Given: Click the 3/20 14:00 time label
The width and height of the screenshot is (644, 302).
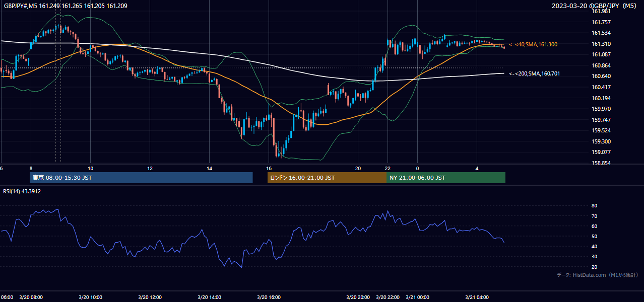Looking at the screenshot, I should [x=209, y=297].
